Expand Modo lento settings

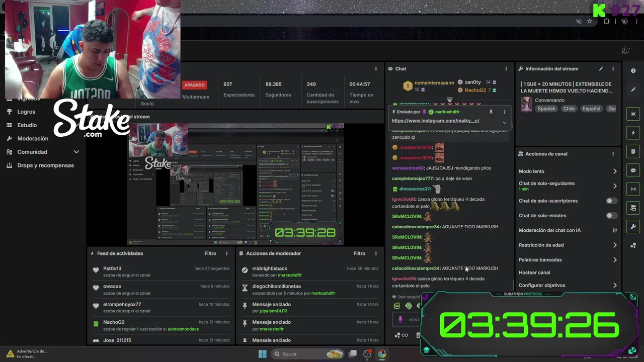615,171
